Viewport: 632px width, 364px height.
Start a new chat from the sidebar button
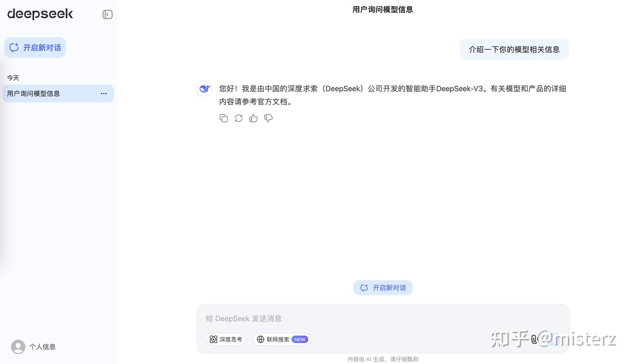pos(35,47)
